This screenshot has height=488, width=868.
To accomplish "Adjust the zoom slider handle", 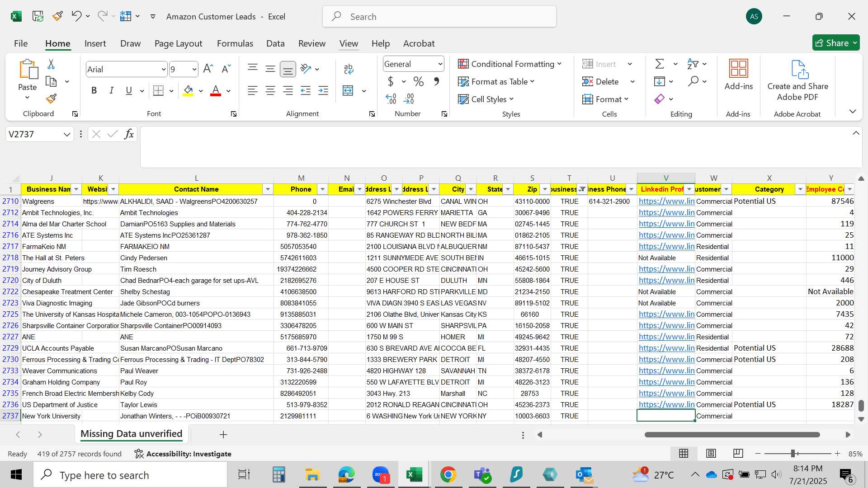I will (793, 453).
